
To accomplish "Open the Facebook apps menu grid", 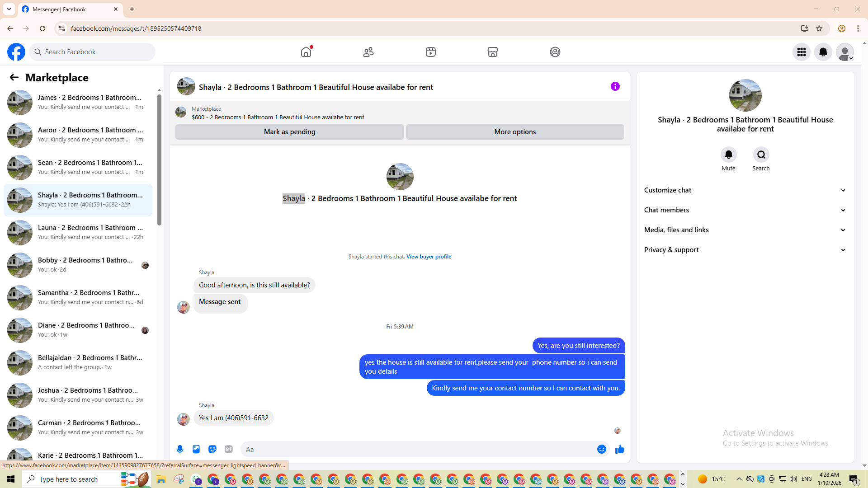I will pos(802,52).
